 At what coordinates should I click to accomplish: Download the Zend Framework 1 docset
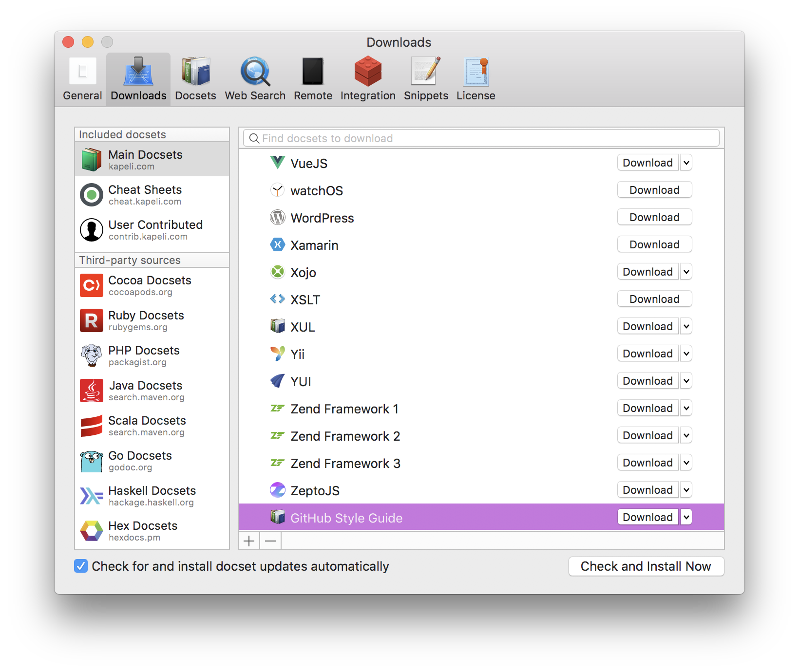(647, 408)
